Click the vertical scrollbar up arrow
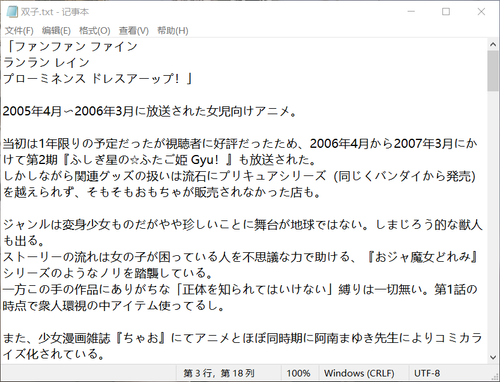The height and width of the screenshot is (382, 500). pos(493,44)
